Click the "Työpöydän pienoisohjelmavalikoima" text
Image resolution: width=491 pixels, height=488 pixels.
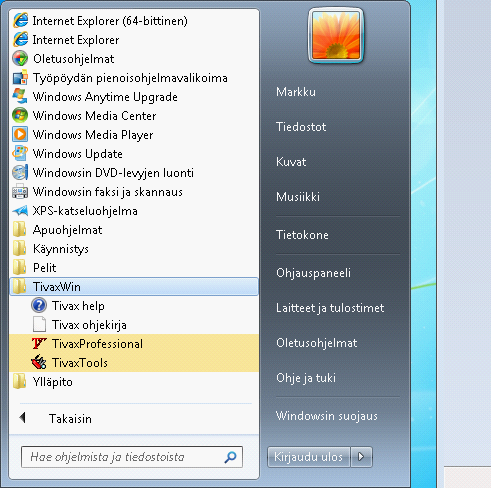(130, 78)
